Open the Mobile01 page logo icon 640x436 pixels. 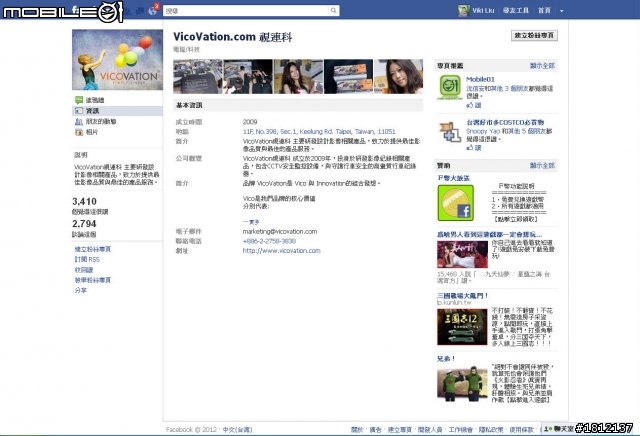click(450, 87)
